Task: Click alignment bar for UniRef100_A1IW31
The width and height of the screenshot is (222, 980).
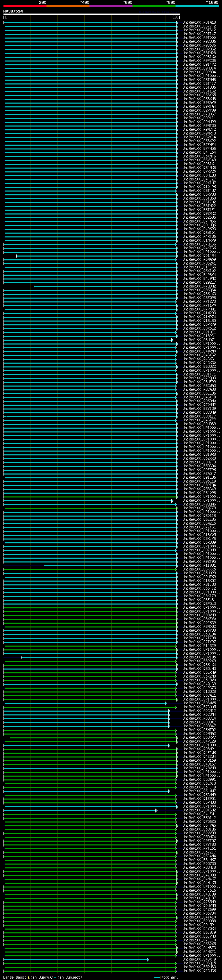Action: pyautogui.click(x=110, y=565)
